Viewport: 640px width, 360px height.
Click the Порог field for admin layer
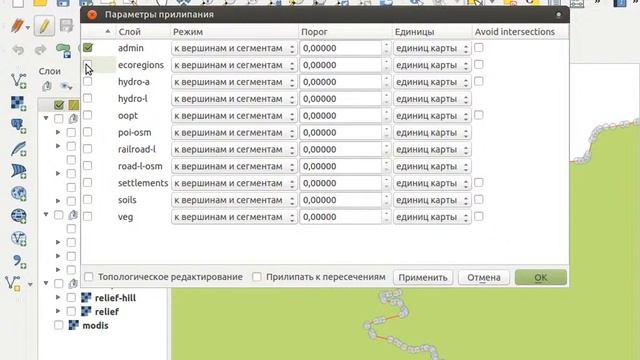point(341,48)
